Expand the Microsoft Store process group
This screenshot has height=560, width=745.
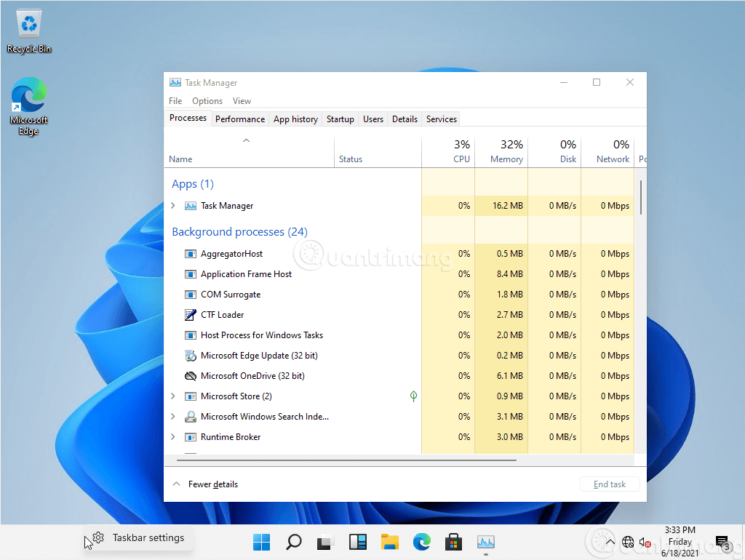click(x=173, y=396)
